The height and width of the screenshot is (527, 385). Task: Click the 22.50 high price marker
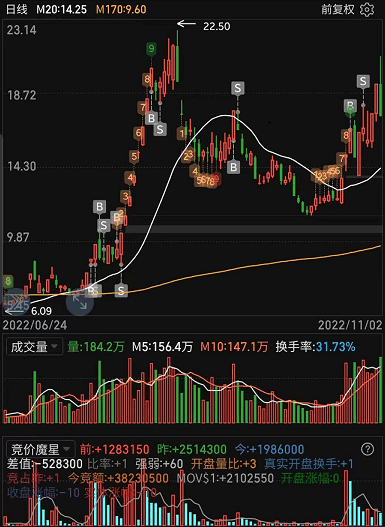(x=217, y=26)
